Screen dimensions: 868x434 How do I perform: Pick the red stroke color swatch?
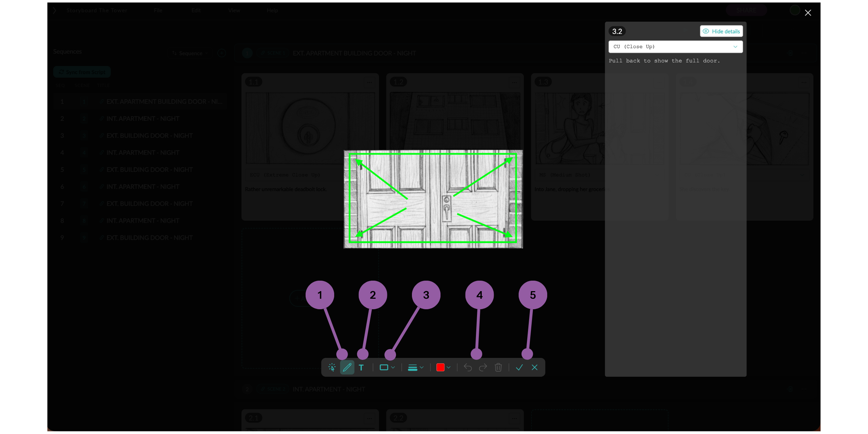[440, 367]
